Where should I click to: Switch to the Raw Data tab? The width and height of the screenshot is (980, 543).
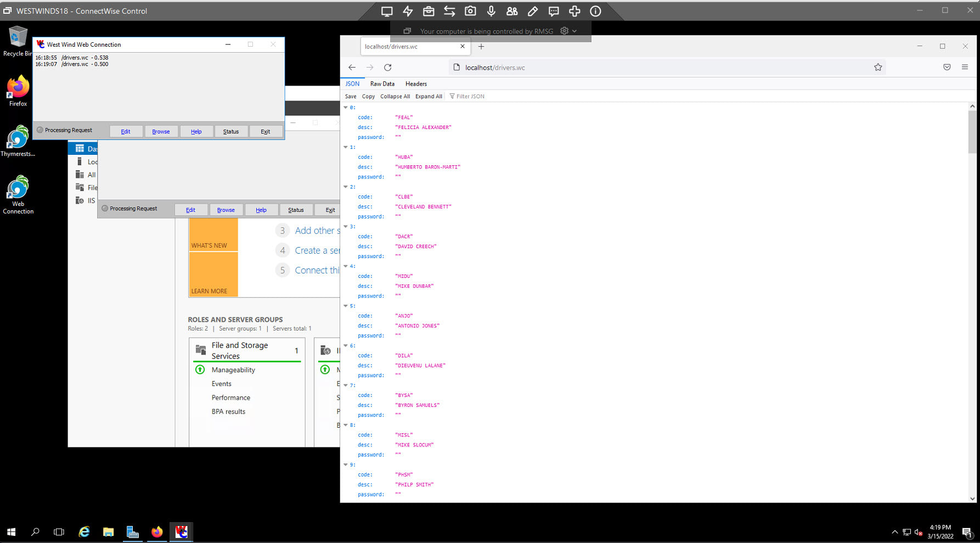click(x=382, y=84)
